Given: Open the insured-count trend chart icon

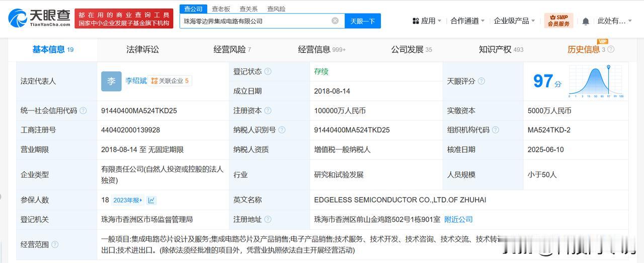Looking at the screenshot, I should (x=151, y=200).
